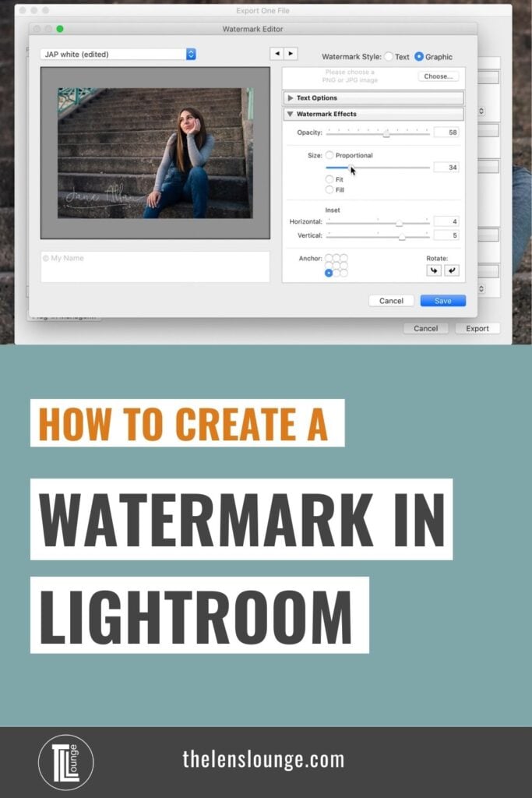
Task: Click Cancel in the Export One File window
Action: (426, 328)
